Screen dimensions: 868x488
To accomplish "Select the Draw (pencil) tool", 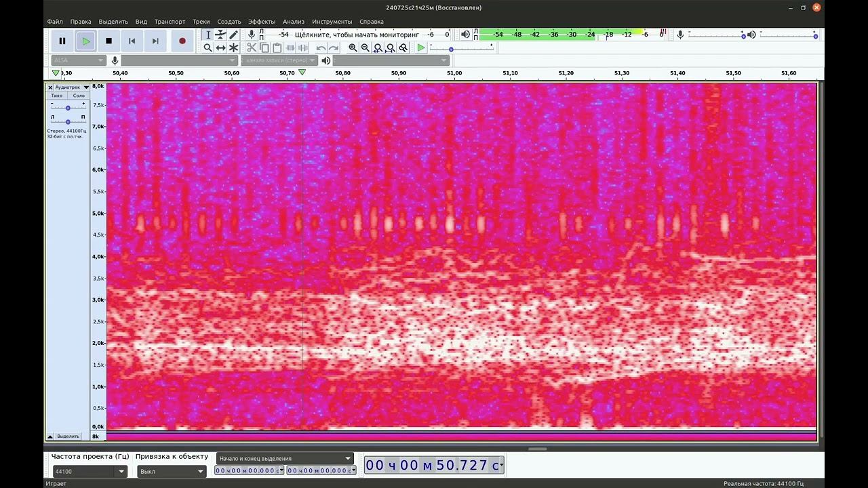I will click(233, 35).
